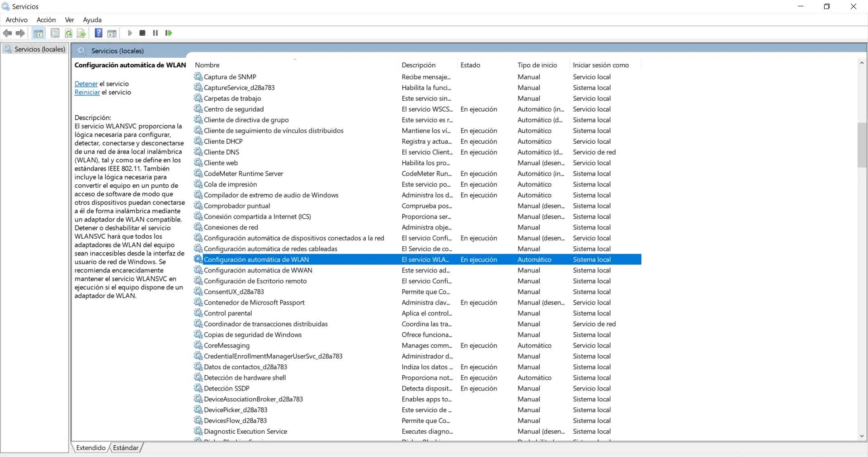Click the Stop service square icon
The image size is (868, 457).
pos(142,33)
